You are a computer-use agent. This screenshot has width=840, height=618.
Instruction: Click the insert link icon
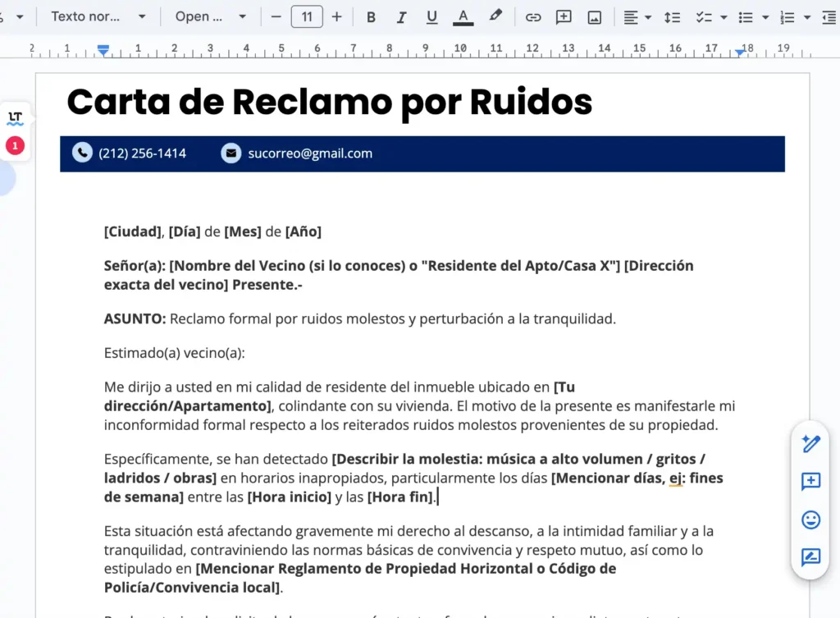533,16
